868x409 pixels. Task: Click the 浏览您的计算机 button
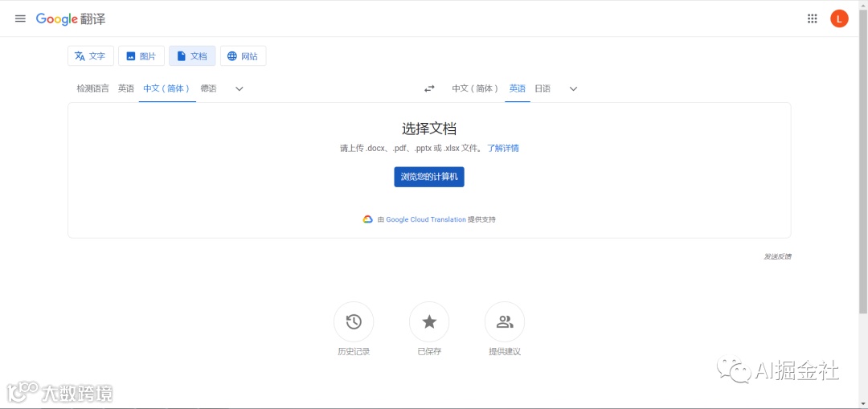coord(429,177)
